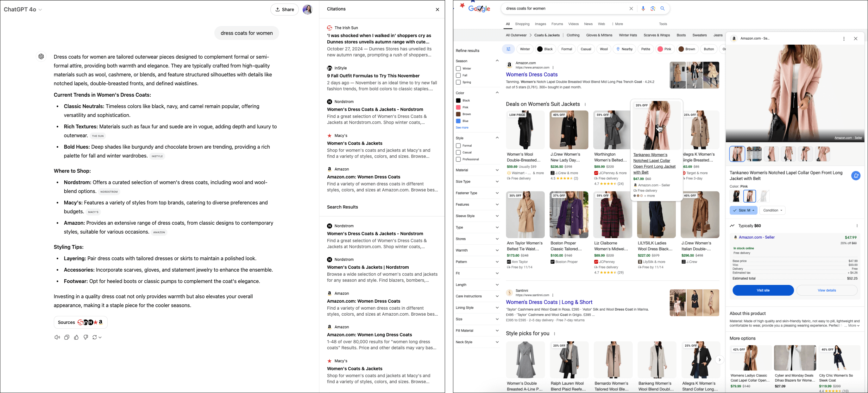This screenshot has height=393, width=868.
Task: Switch to the Shopping tab
Action: coord(522,24)
